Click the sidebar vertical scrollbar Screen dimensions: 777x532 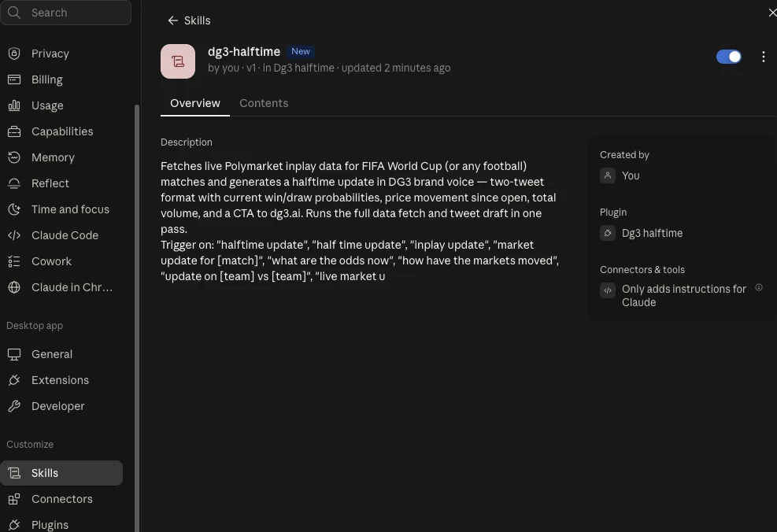click(x=137, y=317)
